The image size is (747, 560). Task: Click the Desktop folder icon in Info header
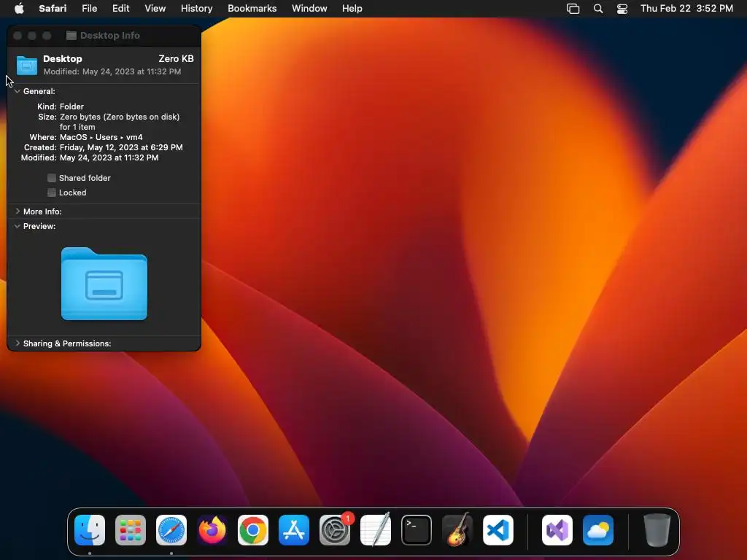coord(27,65)
